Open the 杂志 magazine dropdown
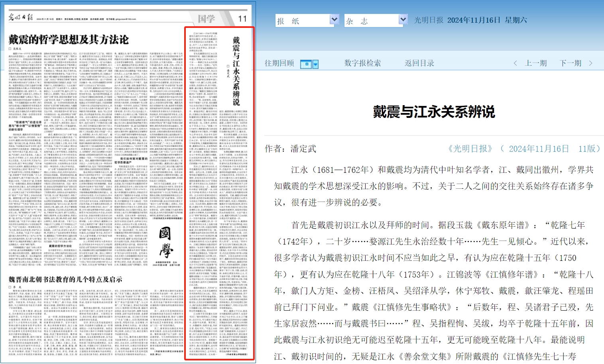This screenshot has height=364, width=604. coord(403,20)
